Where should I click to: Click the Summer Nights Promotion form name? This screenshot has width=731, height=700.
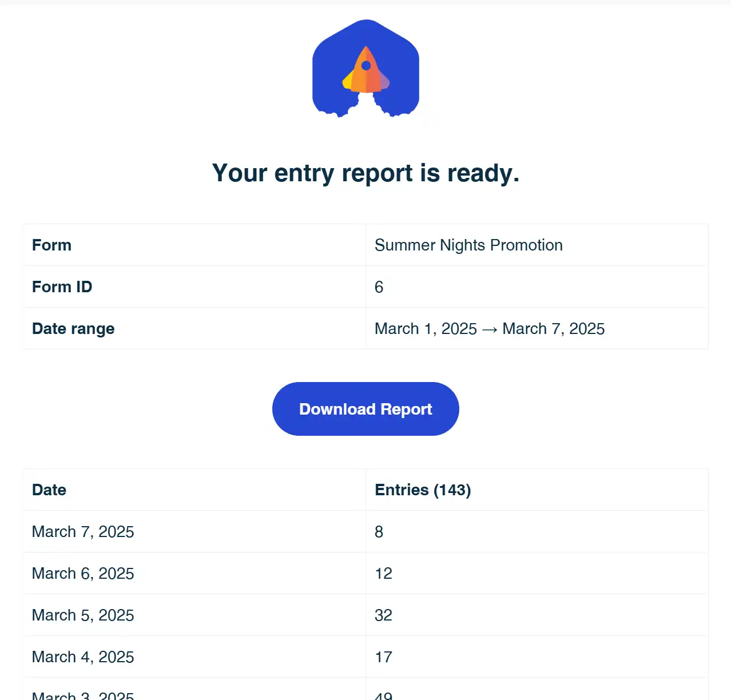coord(468,245)
